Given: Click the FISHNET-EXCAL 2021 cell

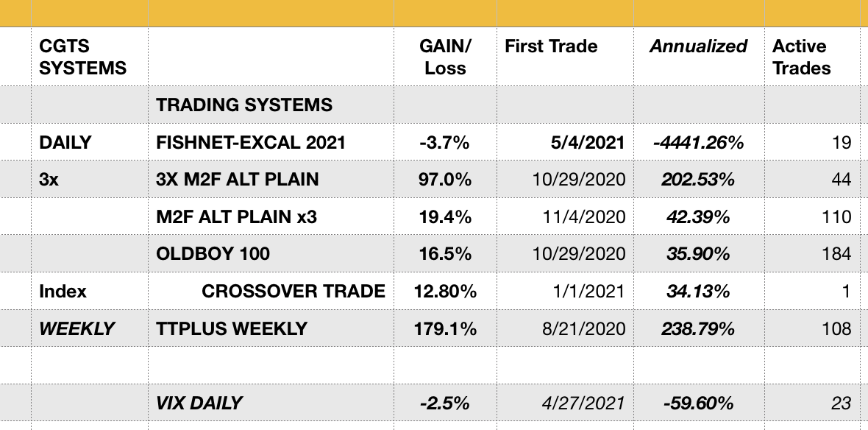Looking at the screenshot, I should click(251, 142).
